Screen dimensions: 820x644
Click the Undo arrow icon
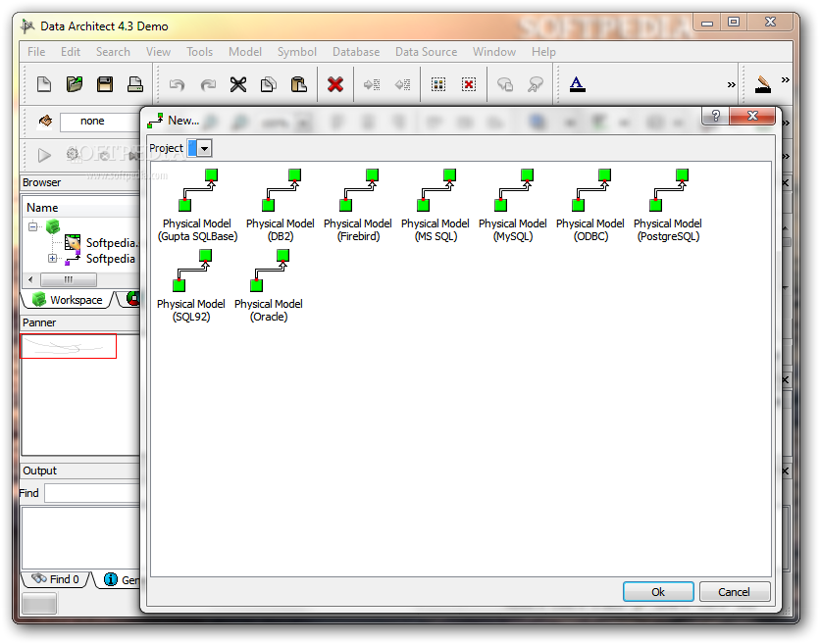[177, 84]
